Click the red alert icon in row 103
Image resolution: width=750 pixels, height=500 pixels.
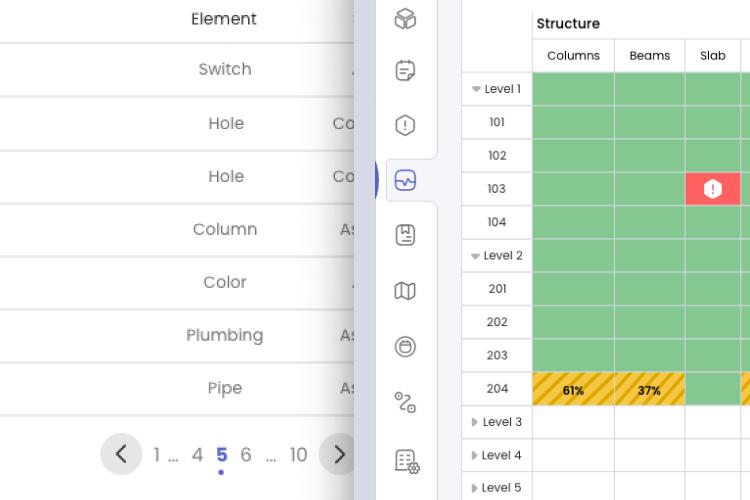tap(712, 189)
